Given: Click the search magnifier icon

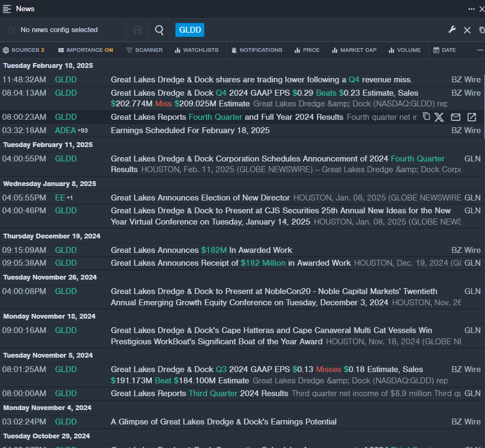Looking at the screenshot, I should (x=159, y=30).
